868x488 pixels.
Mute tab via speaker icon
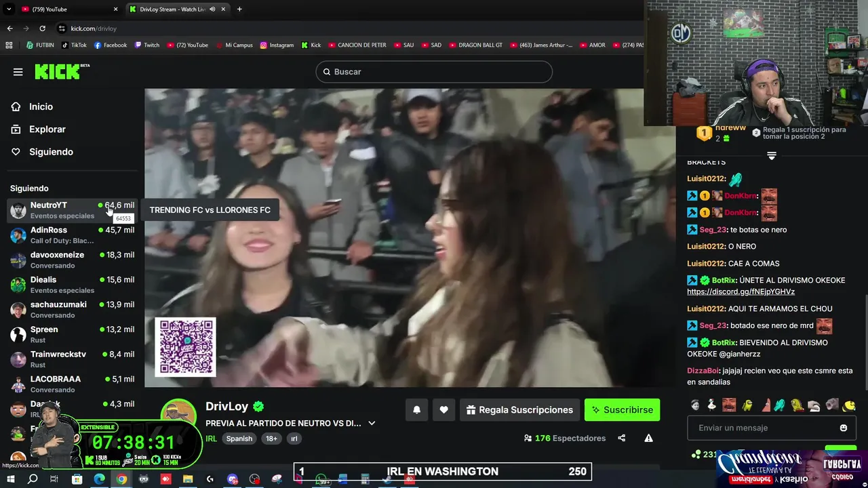coord(212,9)
